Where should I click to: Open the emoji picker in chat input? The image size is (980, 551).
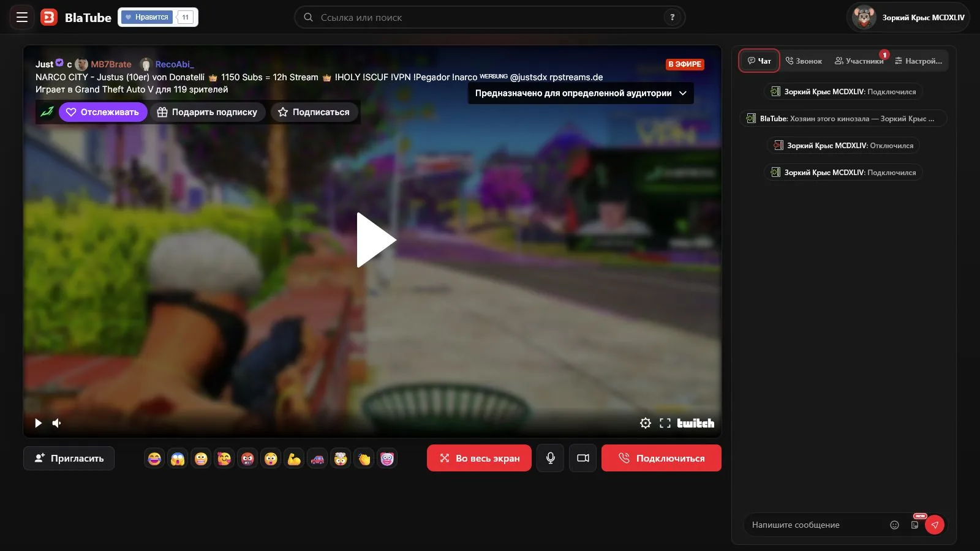point(894,525)
